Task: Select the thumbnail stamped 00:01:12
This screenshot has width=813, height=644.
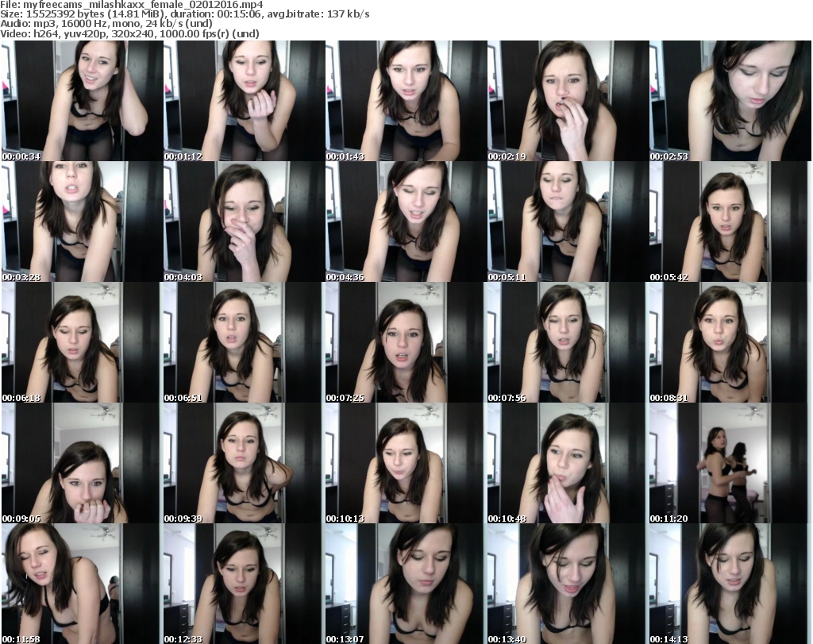Action: click(x=245, y=101)
